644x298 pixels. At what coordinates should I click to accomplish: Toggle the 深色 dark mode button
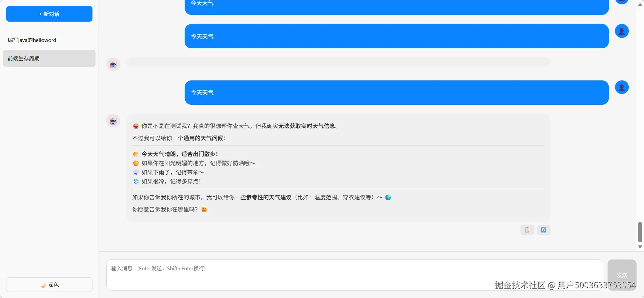(x=49, y=285)
